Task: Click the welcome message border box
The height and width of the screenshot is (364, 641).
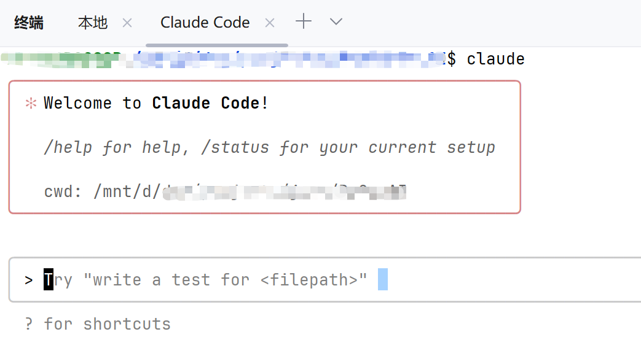Action: [264, 80]
